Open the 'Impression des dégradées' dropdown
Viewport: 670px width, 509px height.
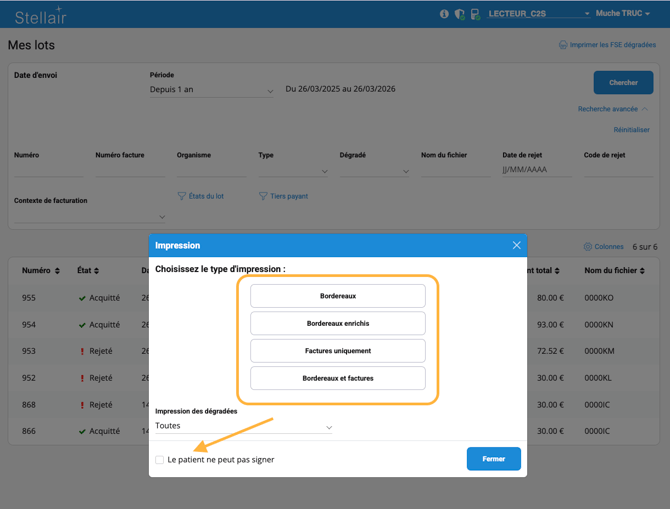(243, 426)
